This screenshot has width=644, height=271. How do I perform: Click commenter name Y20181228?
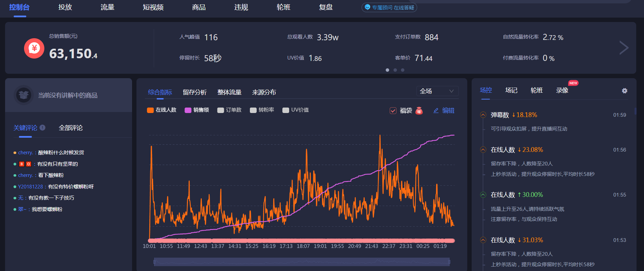pyautogui.click(x=30, y=187)
